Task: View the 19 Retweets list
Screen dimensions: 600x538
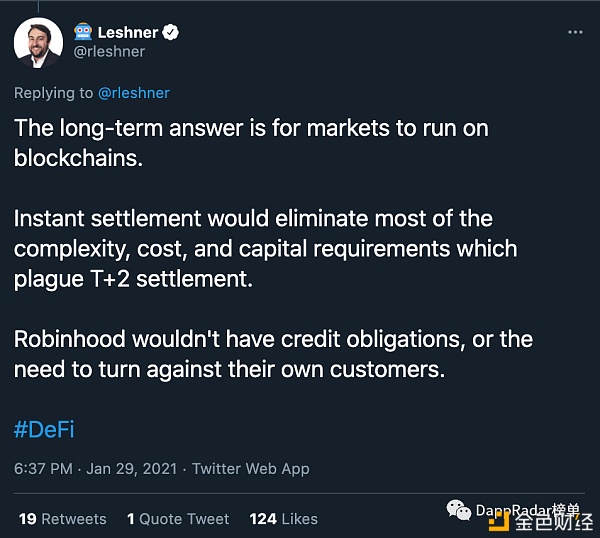Action: [62, 519]
